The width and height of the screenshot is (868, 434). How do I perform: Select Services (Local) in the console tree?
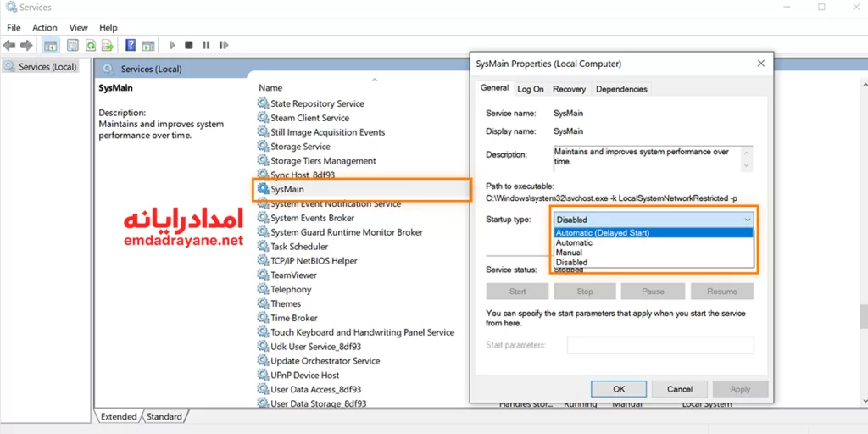[x=47, y=67]
